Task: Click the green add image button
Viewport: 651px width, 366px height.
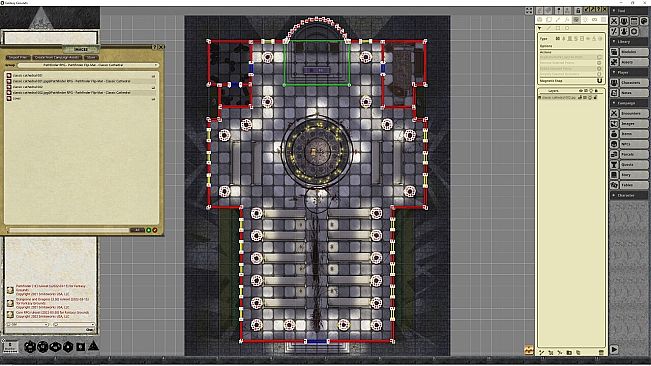Action: (149, 230)
